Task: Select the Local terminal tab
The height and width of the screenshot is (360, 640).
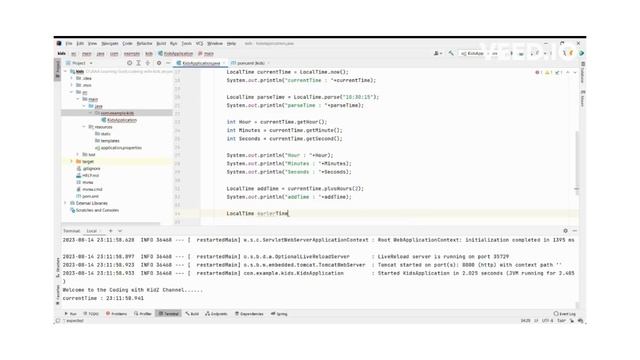Action: pos(91,231)
